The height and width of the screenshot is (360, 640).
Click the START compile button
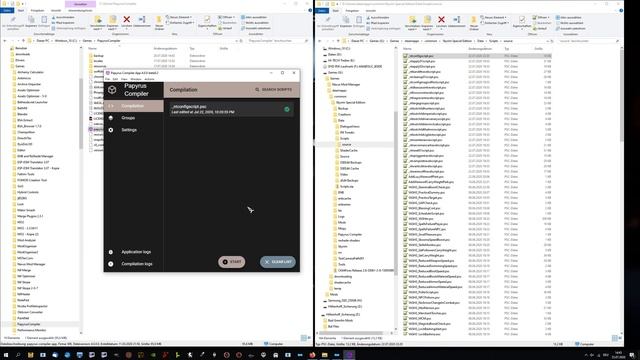(232, 262)
